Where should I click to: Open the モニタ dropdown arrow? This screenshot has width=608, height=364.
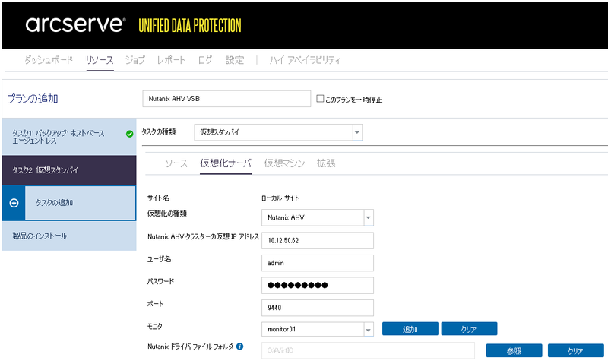pos(369,330)
